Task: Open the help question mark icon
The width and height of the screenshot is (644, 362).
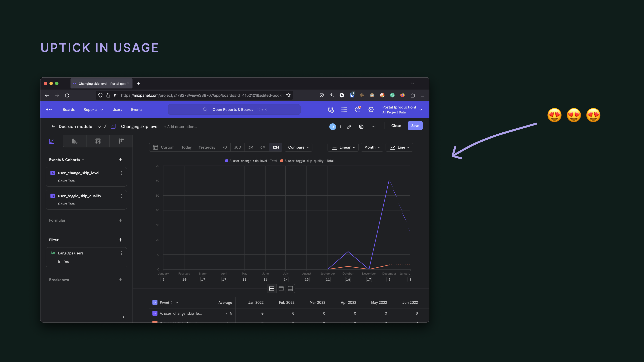Action: pos(358,109)
